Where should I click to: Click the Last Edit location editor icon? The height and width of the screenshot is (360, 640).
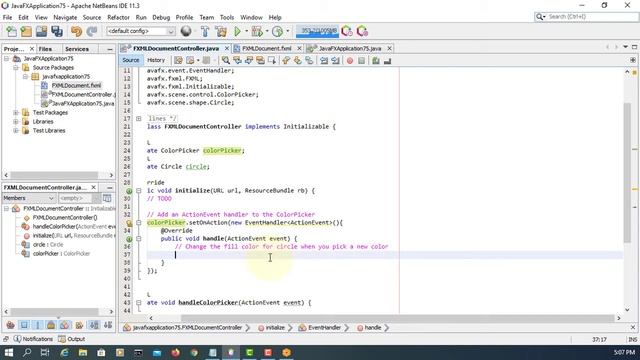click(178, 60)
